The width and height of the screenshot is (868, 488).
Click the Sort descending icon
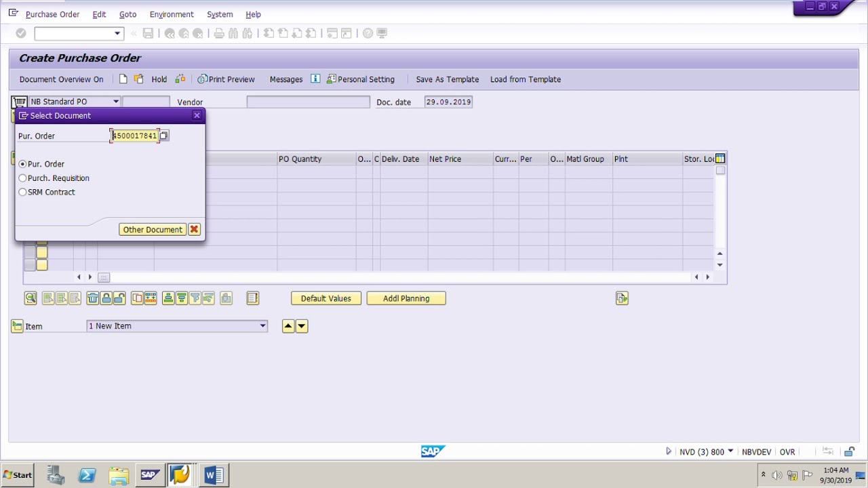181,298
